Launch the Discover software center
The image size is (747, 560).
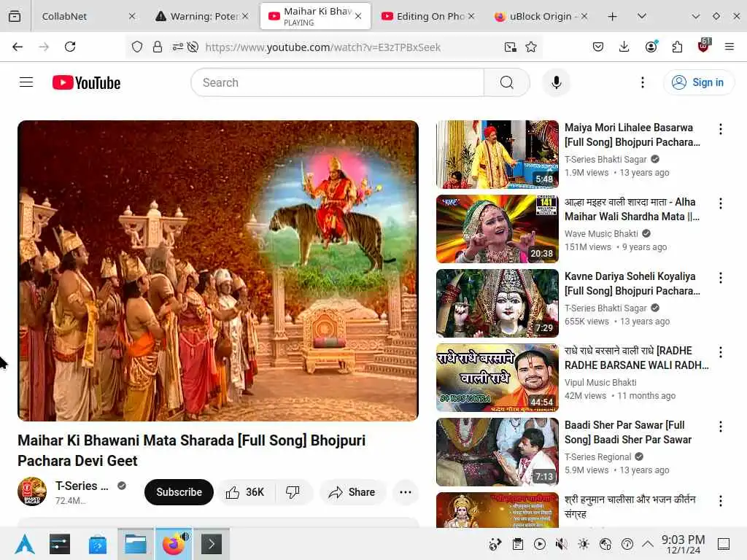98,544
